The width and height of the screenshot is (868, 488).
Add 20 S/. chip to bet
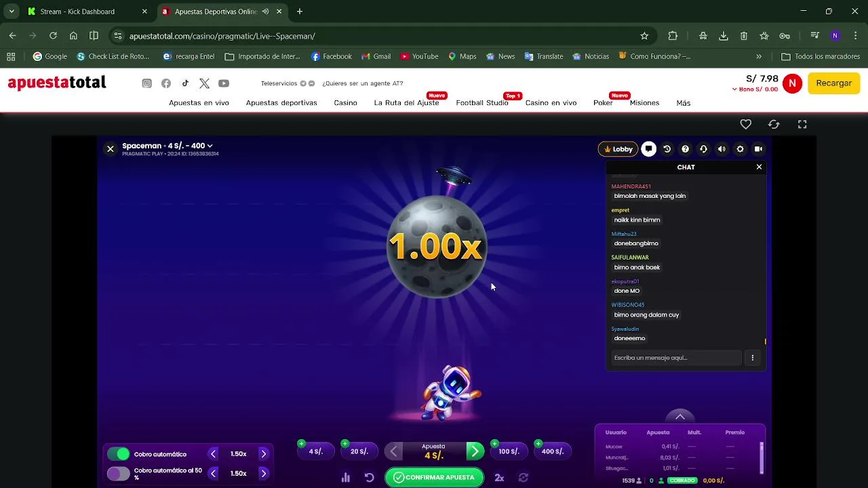(x=359, y=451)
